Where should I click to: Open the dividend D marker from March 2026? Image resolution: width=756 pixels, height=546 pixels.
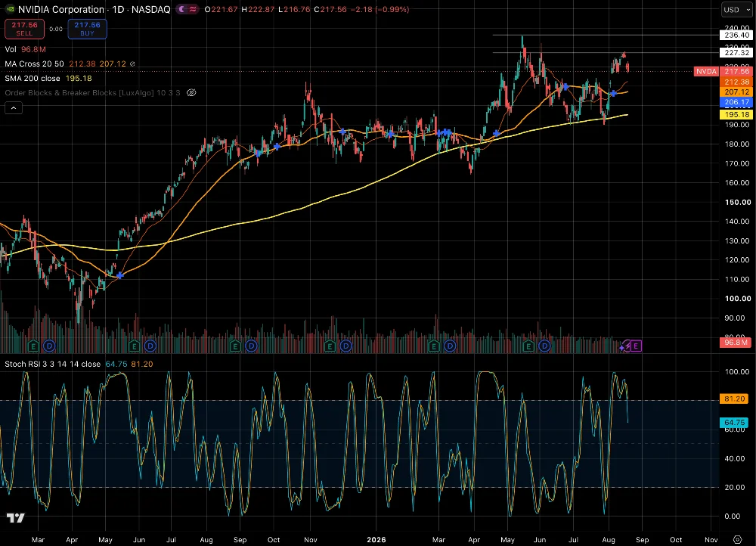(x=450, y=346)
